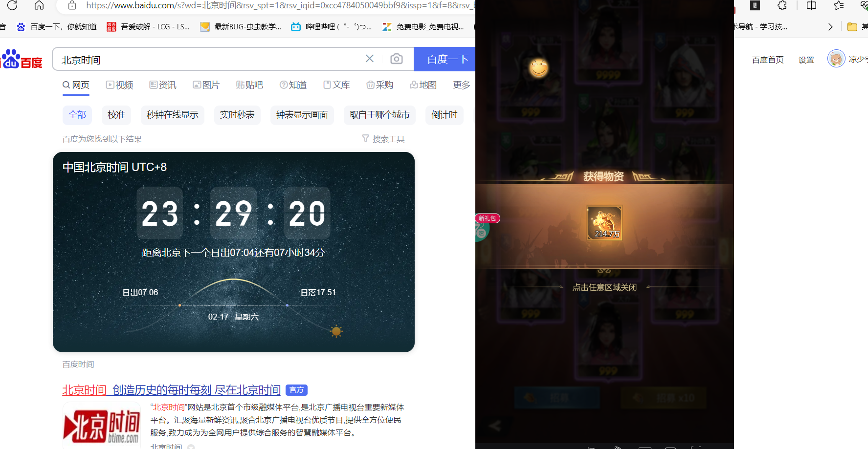Click the 百度一下 search button
868x449 pixels.
[x=445, y=59]
